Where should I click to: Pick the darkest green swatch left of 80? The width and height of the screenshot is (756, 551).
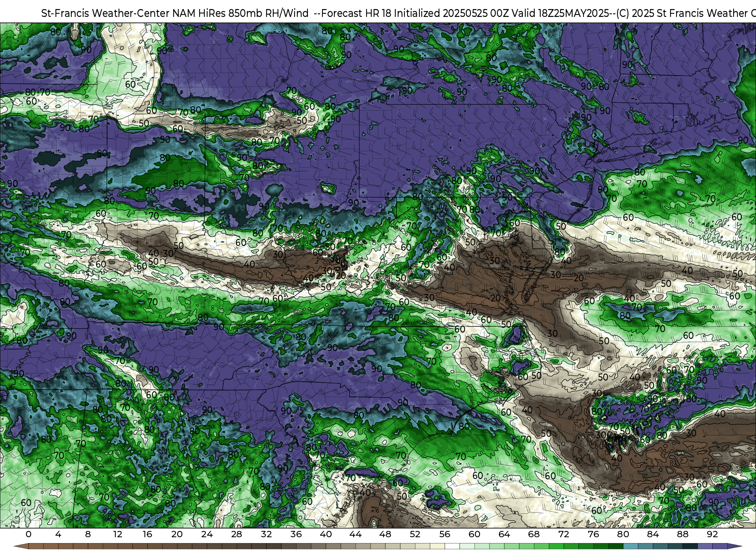tap(615, 546)
